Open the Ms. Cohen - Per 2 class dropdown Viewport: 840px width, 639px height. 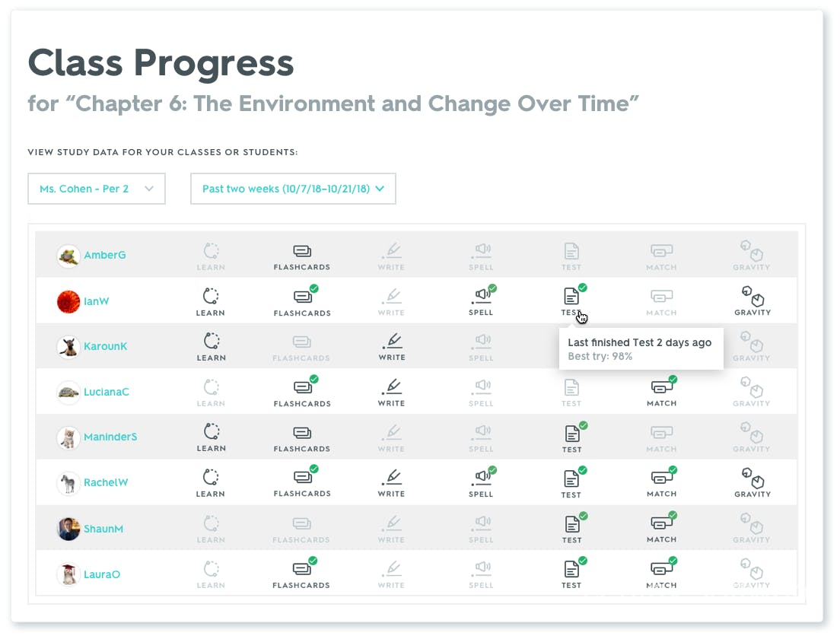coord(97,189)
